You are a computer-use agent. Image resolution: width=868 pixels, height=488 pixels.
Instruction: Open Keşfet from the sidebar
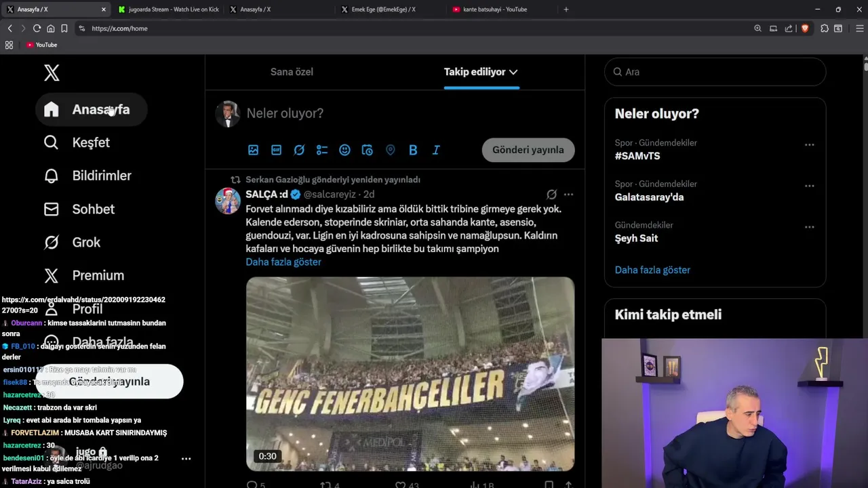[x=77, y=142]
